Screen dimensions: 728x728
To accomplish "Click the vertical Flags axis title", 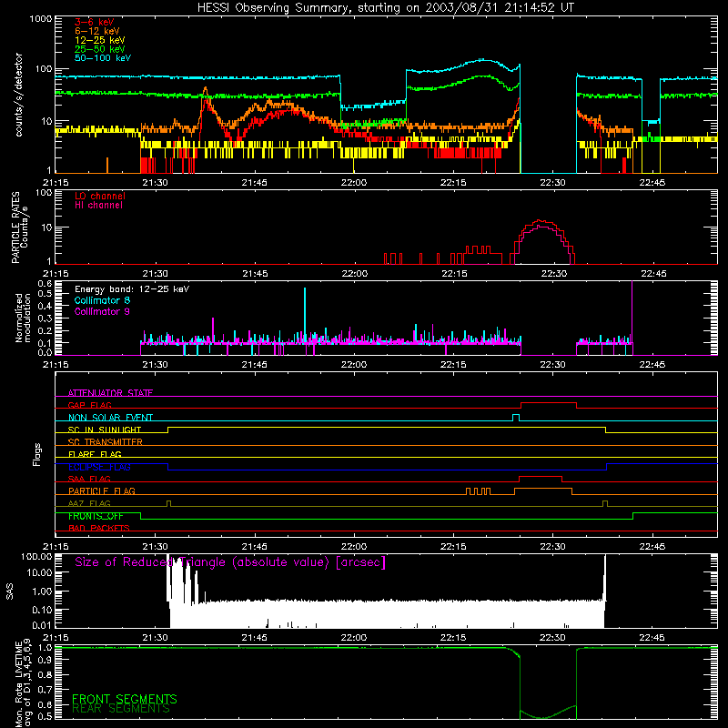I will (x=36, y=454).
